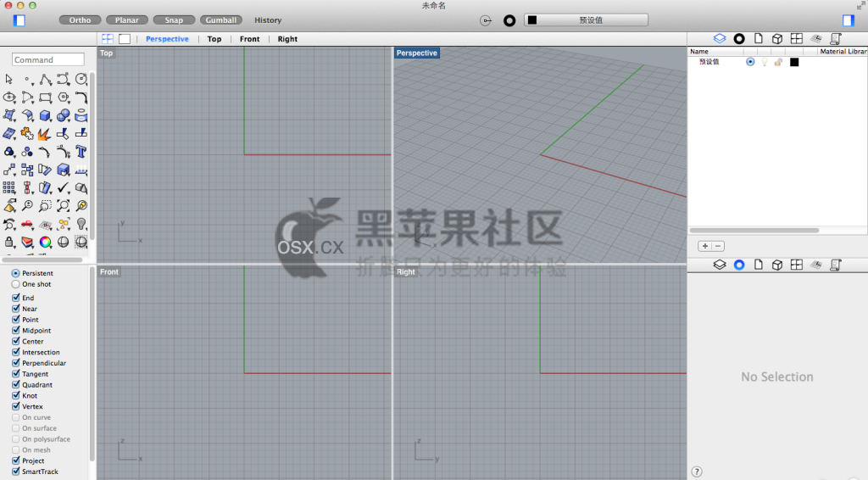Select the Zoom magnifier with plus-minus
This screenshot has height=480, width=868.
(27, 205)
